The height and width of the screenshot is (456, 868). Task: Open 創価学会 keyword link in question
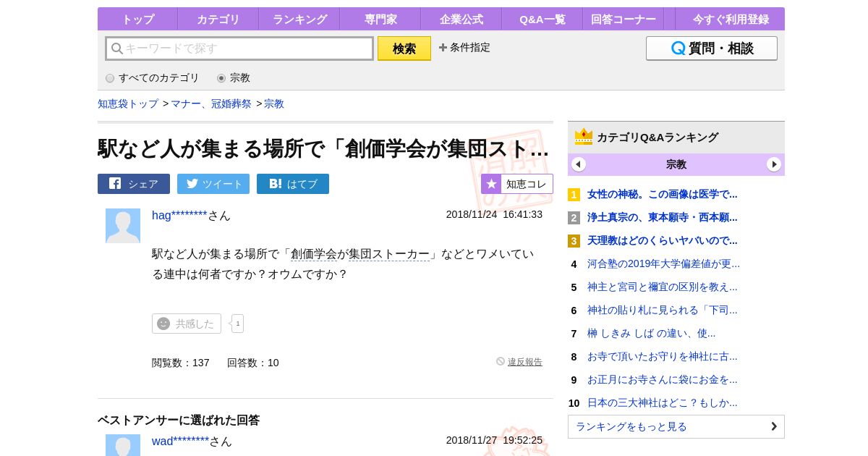point(314,254)
